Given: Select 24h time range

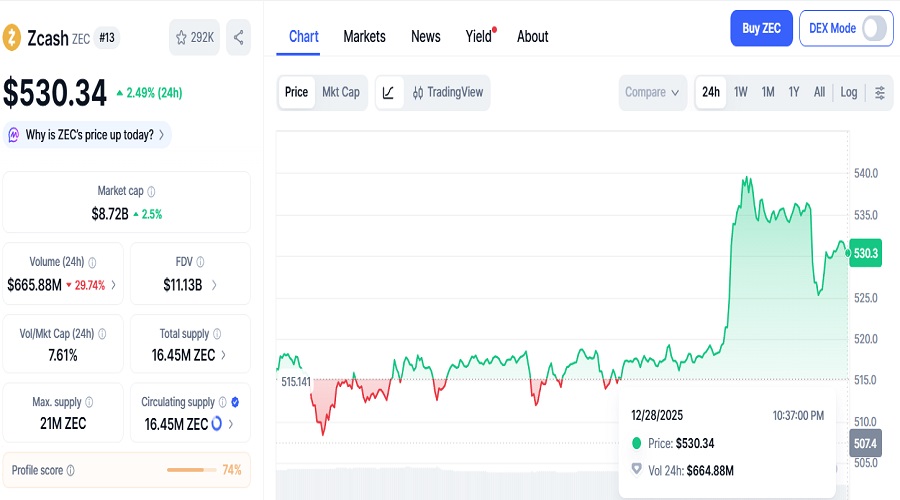Looking at the screenshot, I should (x=711, y=92).
